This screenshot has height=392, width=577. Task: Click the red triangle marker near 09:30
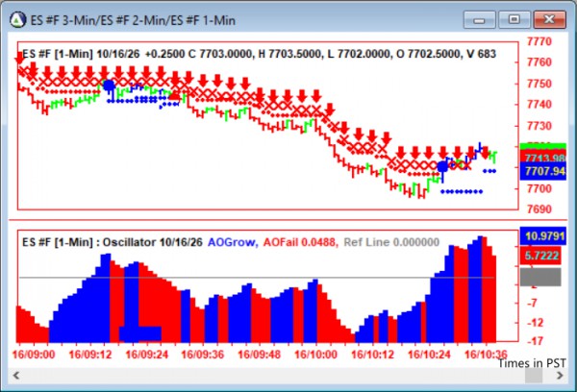point(175,96)
